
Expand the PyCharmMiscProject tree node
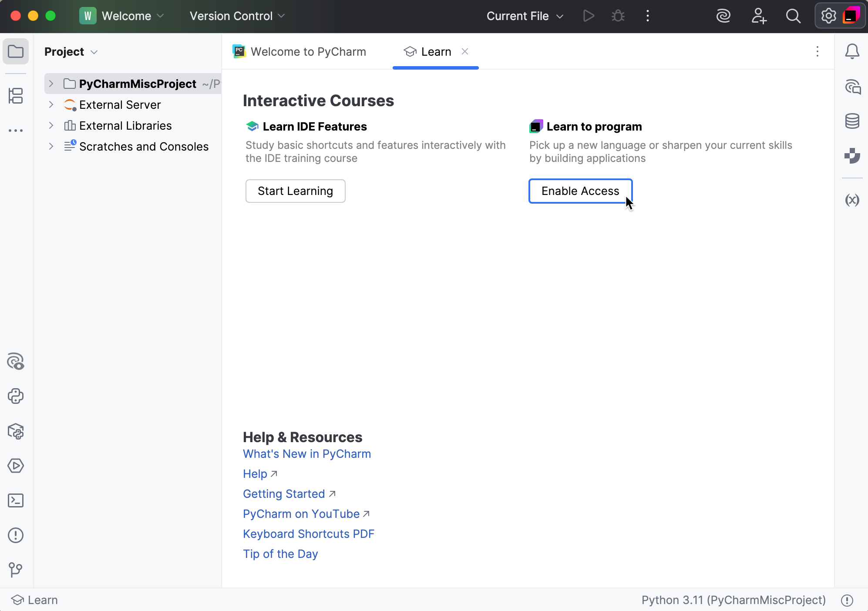click(x=51, y=84)
